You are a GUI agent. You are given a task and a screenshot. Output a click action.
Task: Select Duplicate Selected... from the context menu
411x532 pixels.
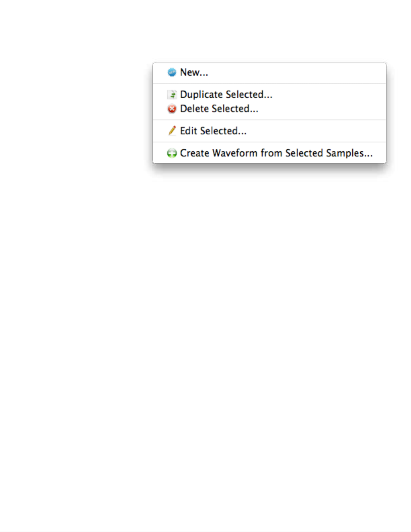[269, 95]
